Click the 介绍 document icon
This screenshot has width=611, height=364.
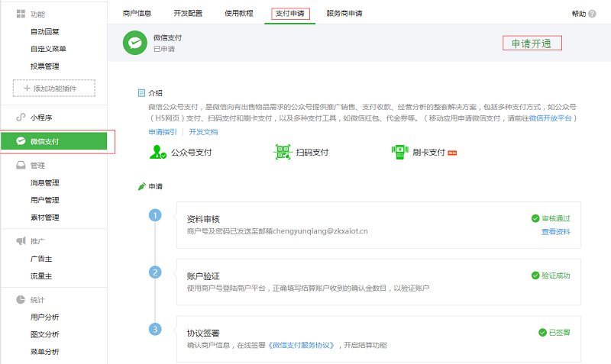(141, 92)
